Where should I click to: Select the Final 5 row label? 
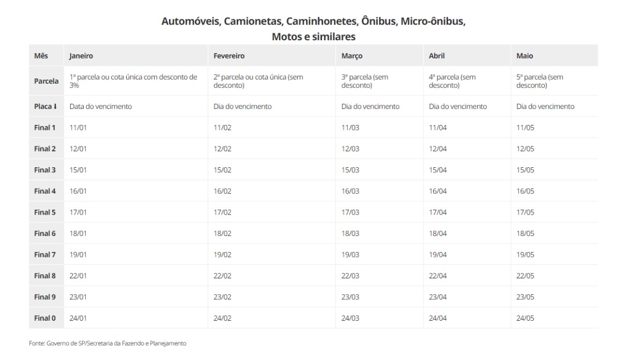click(45, 212)
